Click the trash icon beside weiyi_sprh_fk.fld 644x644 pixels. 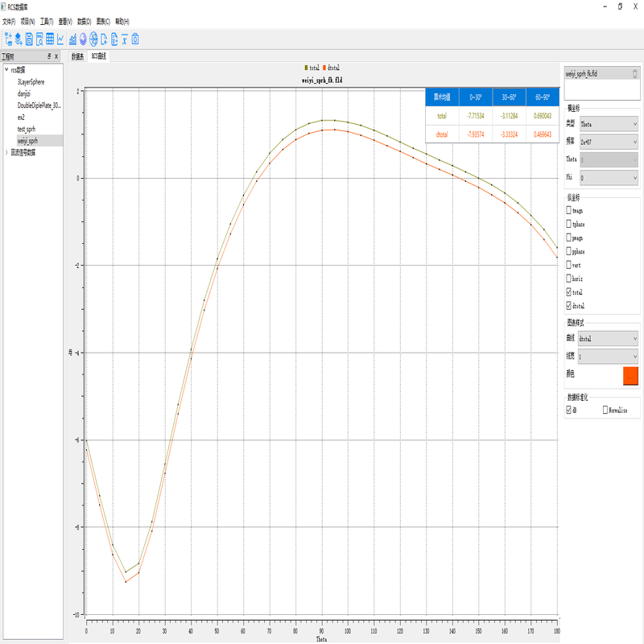click(634, 73)
